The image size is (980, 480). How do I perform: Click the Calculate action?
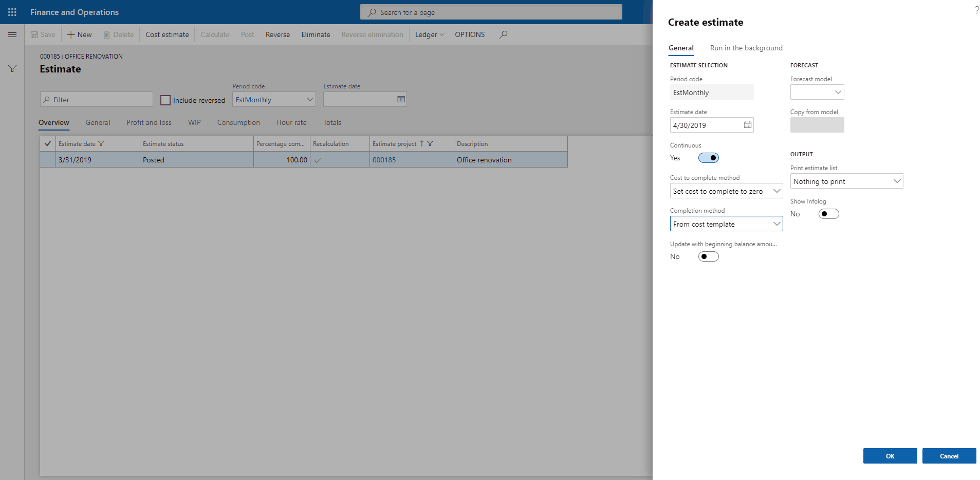(215, 34)
